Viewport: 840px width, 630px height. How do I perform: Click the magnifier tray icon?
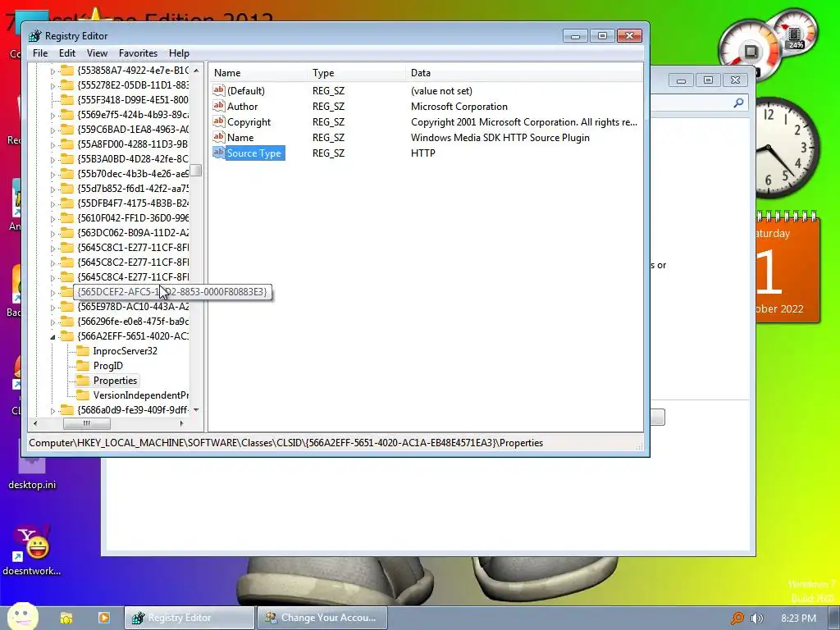click(x=737, y=619)
